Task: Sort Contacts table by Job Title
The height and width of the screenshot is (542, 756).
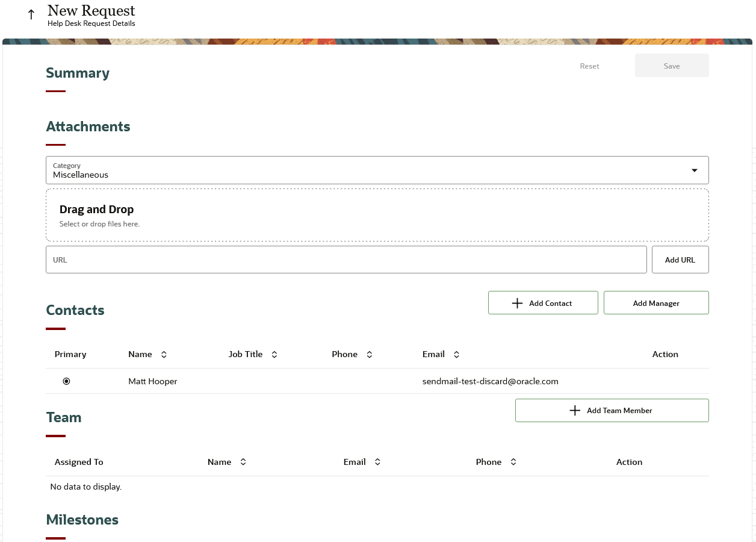Action: (x=274, y=355)
